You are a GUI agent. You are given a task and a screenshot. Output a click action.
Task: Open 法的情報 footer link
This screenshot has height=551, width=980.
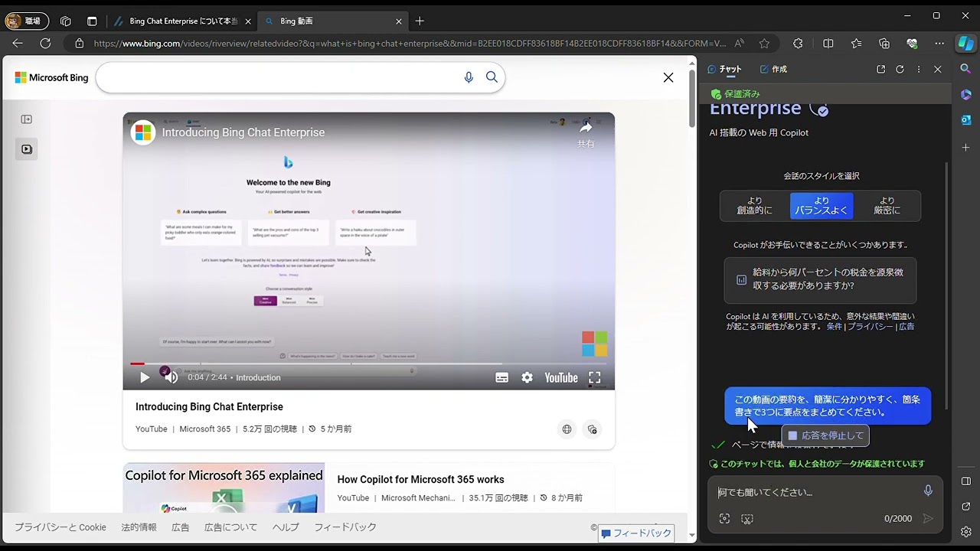point(139,527)
